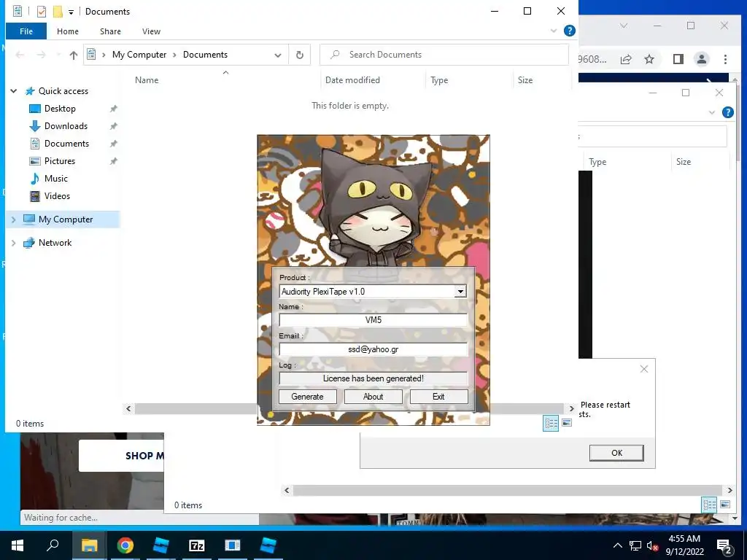Open the Share ribbon tab
The image size is (747, 560).
pos(110,31)
